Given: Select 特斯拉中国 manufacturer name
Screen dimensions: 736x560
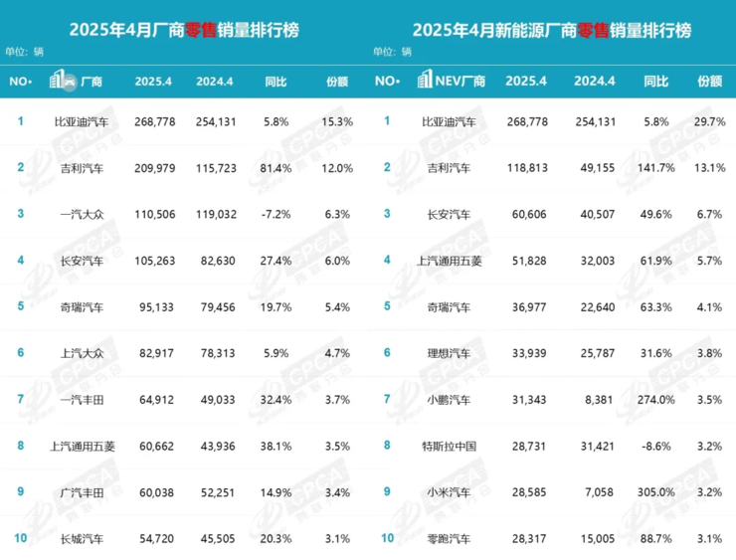Looking at the screenshot, I should 449,446.
